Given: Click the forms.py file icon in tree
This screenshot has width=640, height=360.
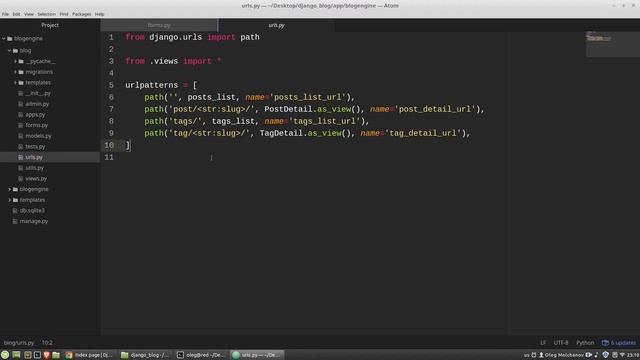Looking at the screenshot, I should [x=20, y=125].
